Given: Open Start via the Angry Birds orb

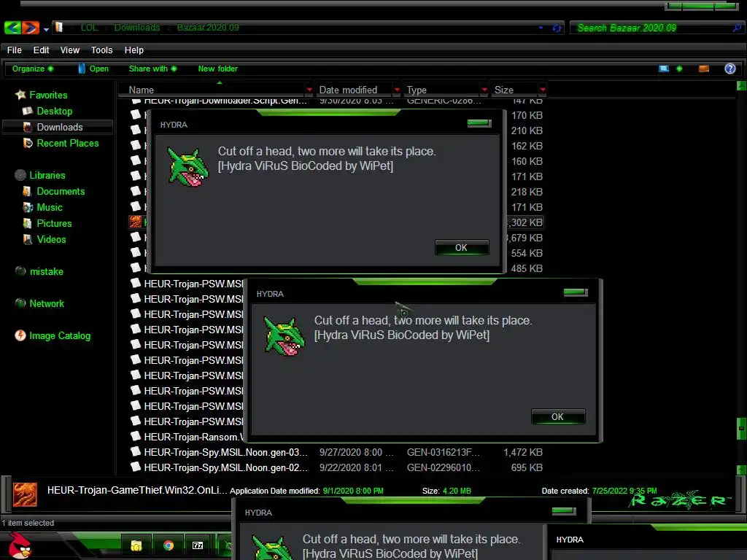Looking at the screenshot, I should tap(20, 545).
